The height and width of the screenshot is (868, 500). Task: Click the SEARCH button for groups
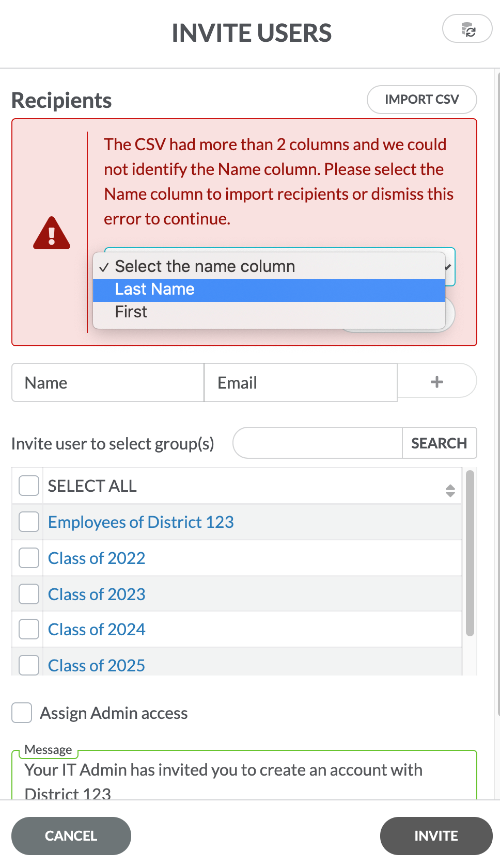coord(439,443)
